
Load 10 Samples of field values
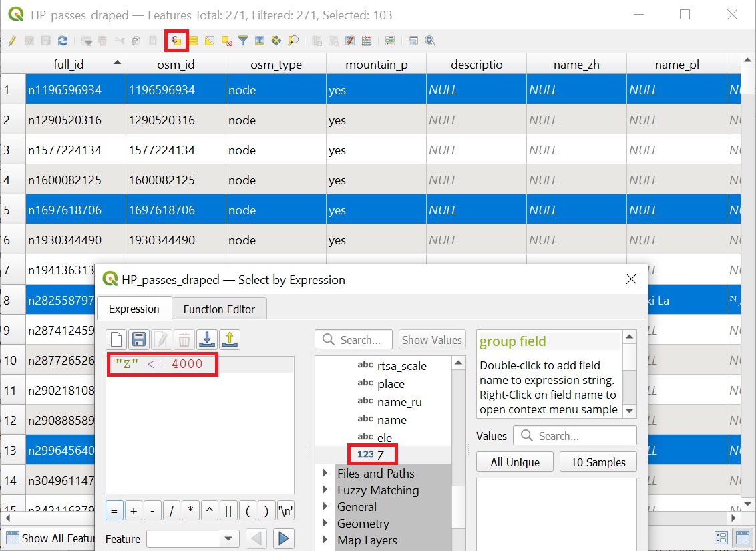[x=598, y=462]
